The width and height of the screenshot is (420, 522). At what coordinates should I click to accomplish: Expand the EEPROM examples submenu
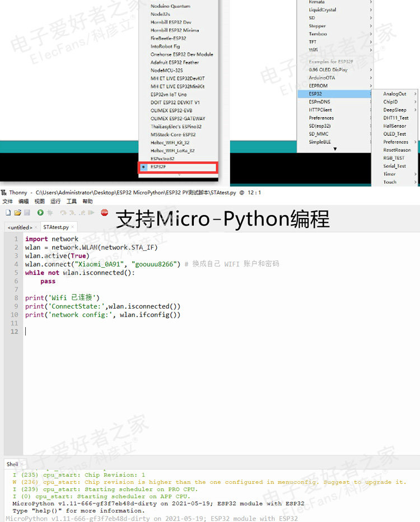[334, 86]
